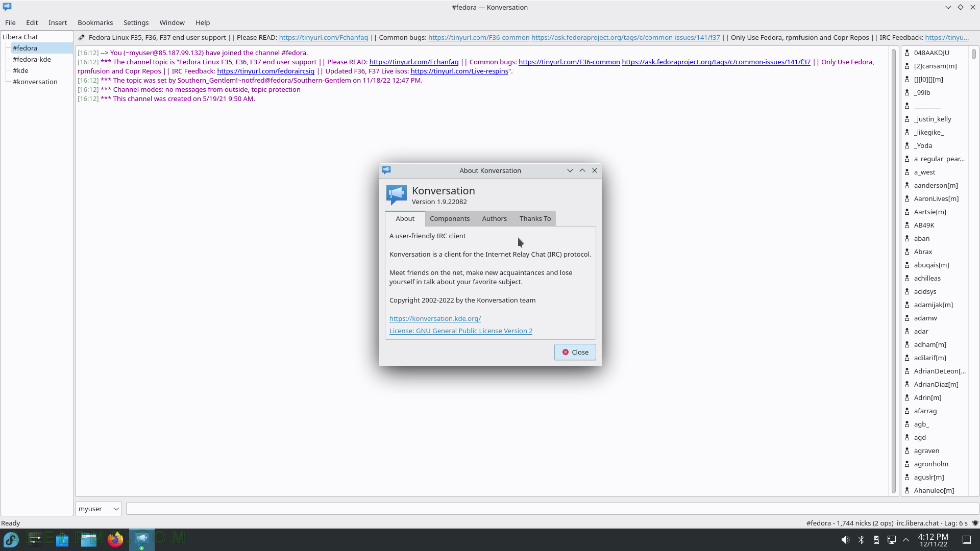
Task: Open the tinyurl.com/fedoraircsig link in chat
Action: point(265,71)
